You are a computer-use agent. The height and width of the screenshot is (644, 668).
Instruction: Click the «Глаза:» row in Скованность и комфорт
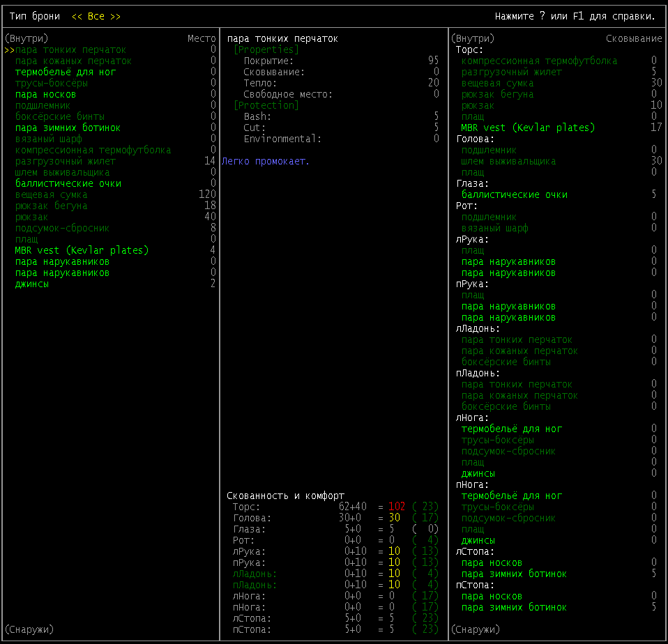pyautogui.click(x=335, y=529)
